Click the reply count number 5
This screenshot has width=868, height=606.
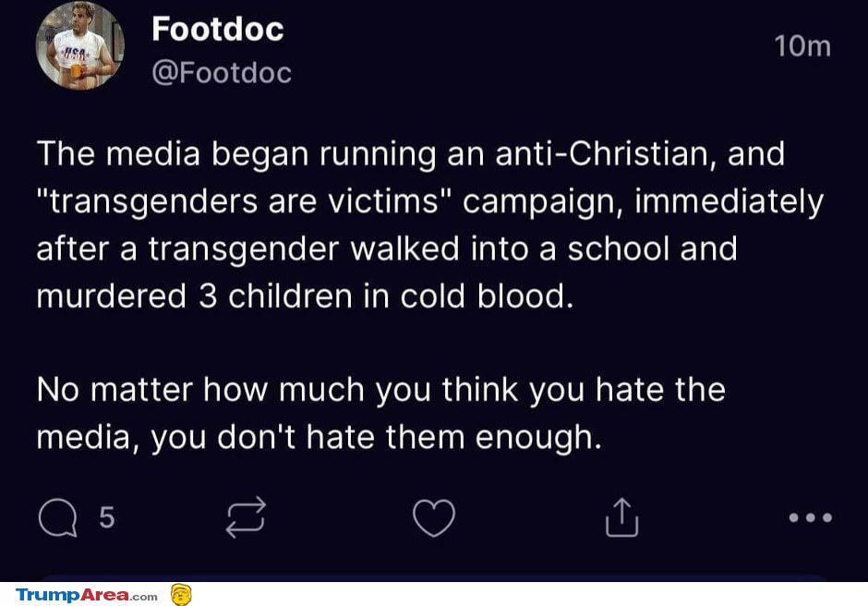[107, 517]
